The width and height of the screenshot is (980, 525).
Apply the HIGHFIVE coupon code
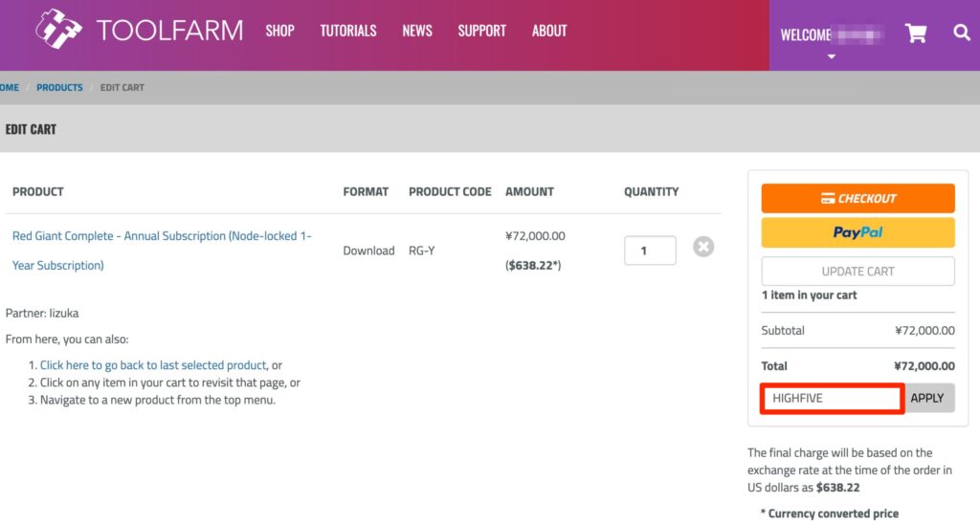tap(928, 398)
